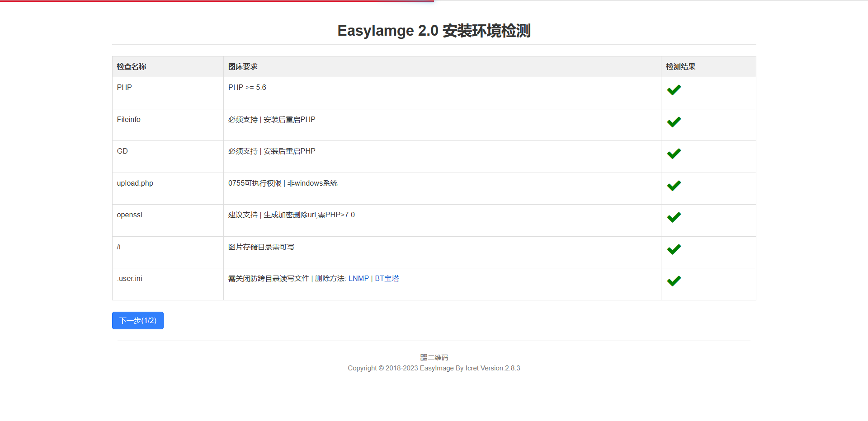Click the openssl row green checkmark

click(674, 217)
